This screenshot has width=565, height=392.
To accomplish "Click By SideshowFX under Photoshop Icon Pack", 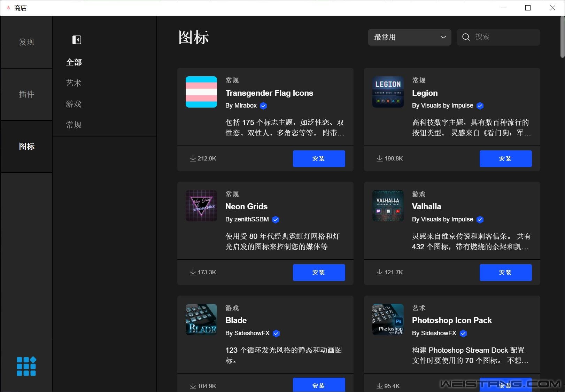I will pos(434,333).
